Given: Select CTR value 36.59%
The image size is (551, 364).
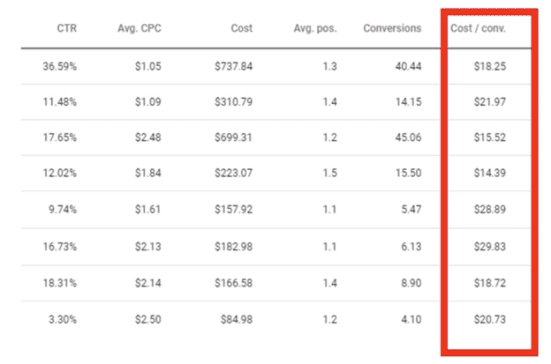Looking at the screenshot, I should pyautogui.click(x=59, y=66).
